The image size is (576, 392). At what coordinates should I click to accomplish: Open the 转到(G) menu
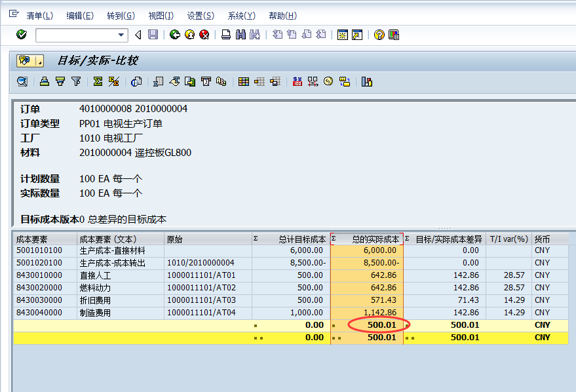coord(121,16)
